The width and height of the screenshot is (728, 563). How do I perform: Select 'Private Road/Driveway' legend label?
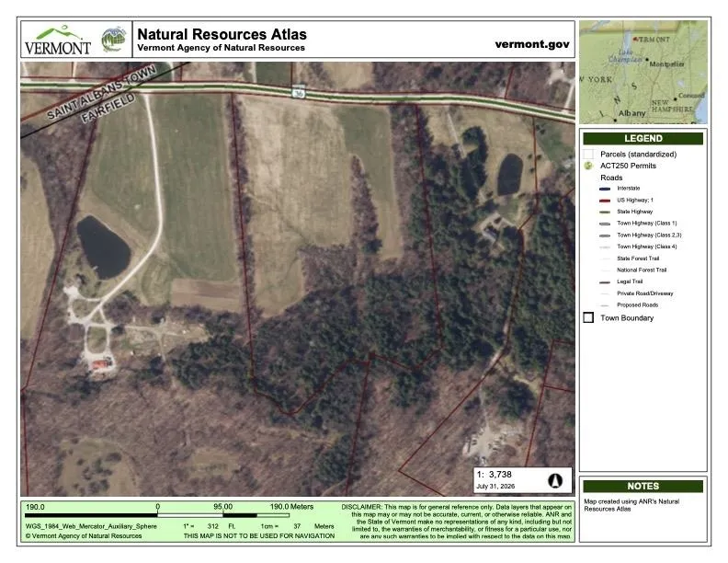645,293
